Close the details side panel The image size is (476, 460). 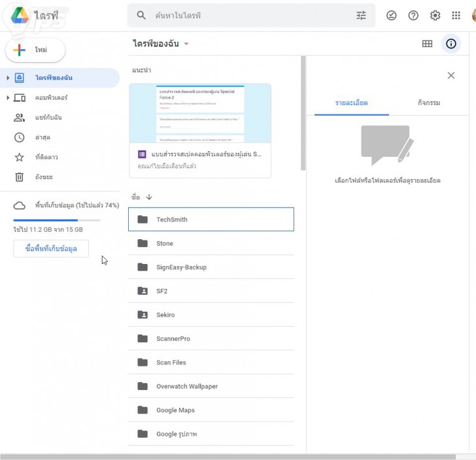point(450,75)
